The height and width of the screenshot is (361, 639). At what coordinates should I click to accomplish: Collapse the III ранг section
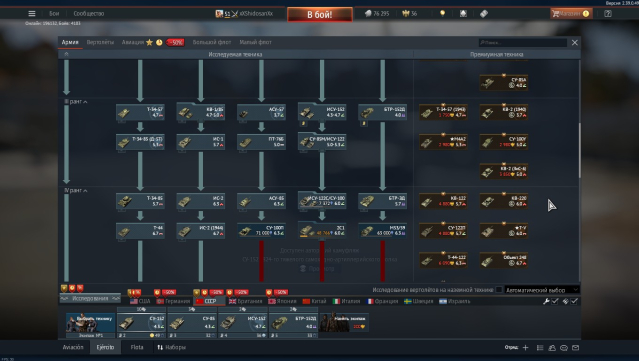pyautogui.click(x=85, y=102)
